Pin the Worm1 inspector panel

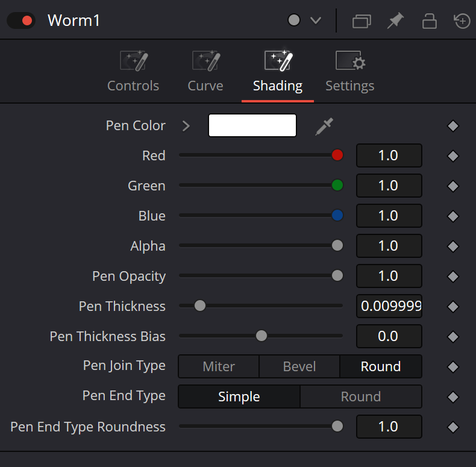point(395,20)
